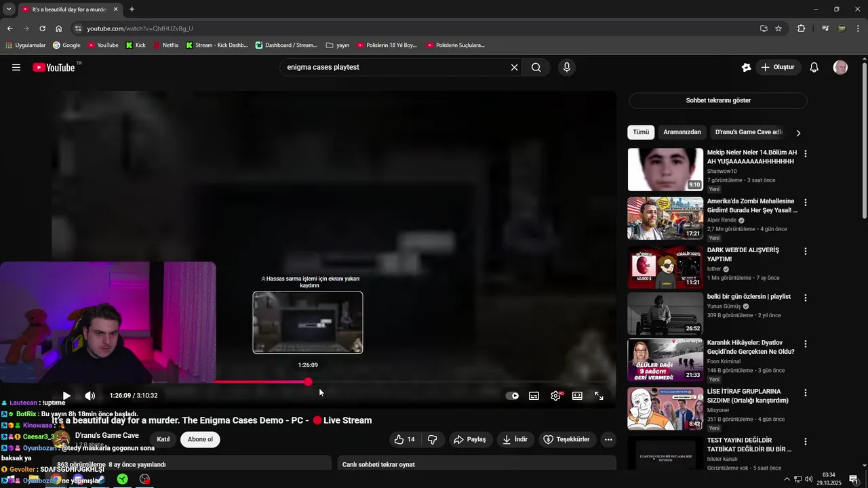Open the YouTube hamburger guide menu
868x488 pixels.
point(16,67)
